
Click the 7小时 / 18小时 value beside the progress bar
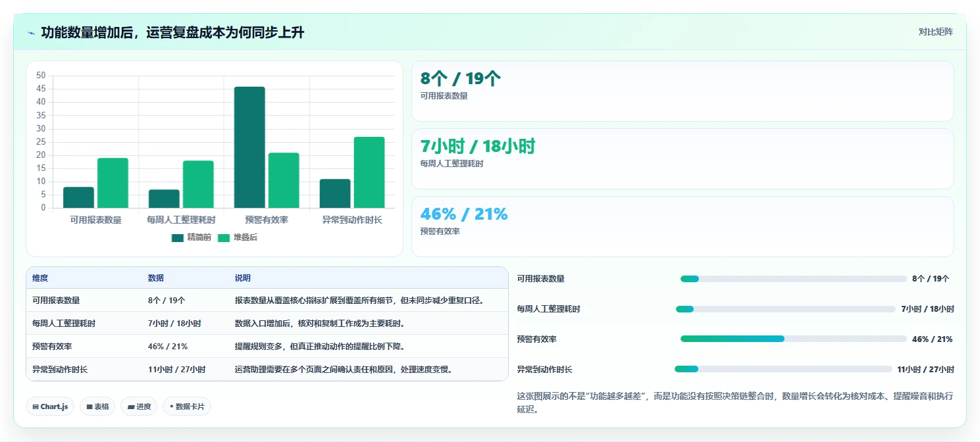click(x=927, y=309)
